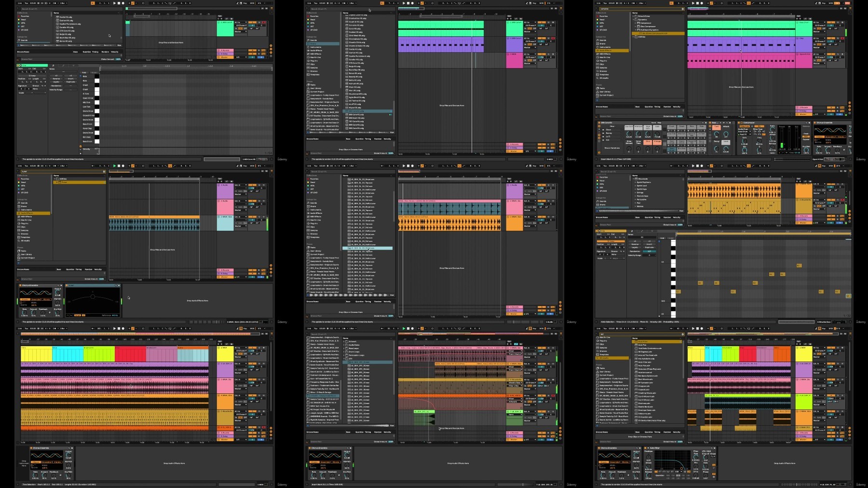Toggle Follow button in top-middle screenshot's control bar
Viewport: 868px width, 488px height.
tap(382, 3)
